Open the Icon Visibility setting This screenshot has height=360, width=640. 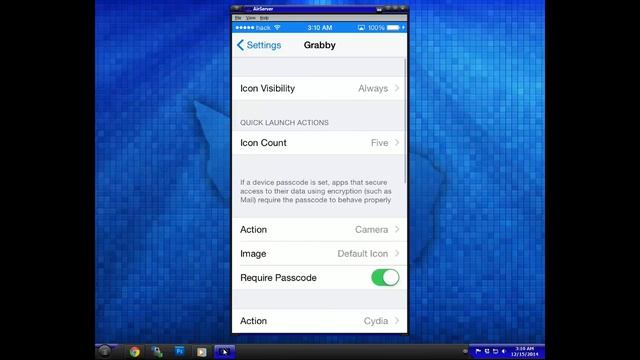(x=319, y=88)
